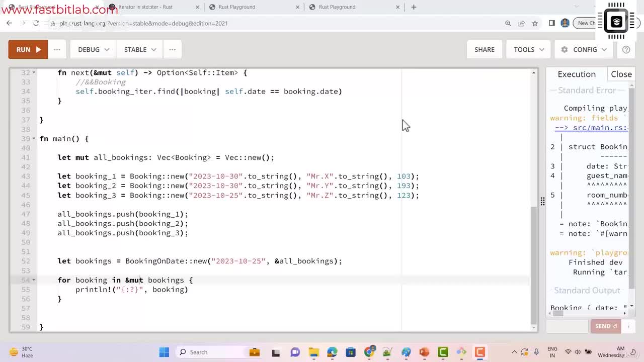Close the Iterator in std::iter tab

tap(197, 7)
